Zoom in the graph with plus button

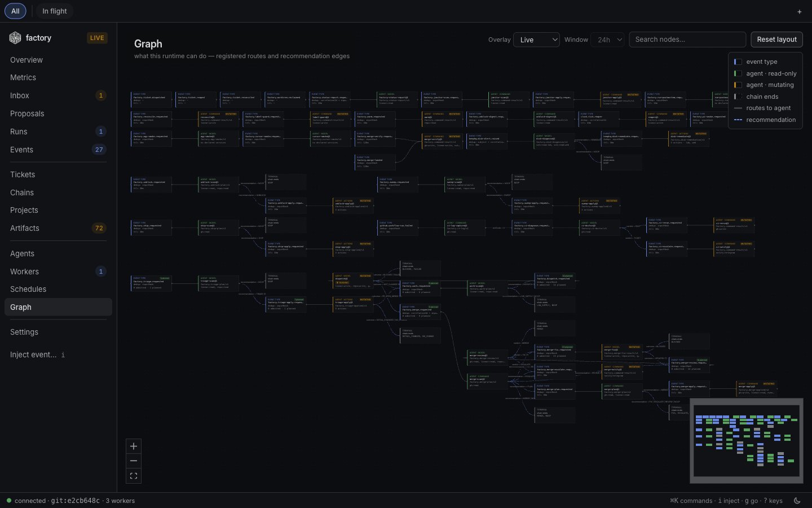click(134, 446)
